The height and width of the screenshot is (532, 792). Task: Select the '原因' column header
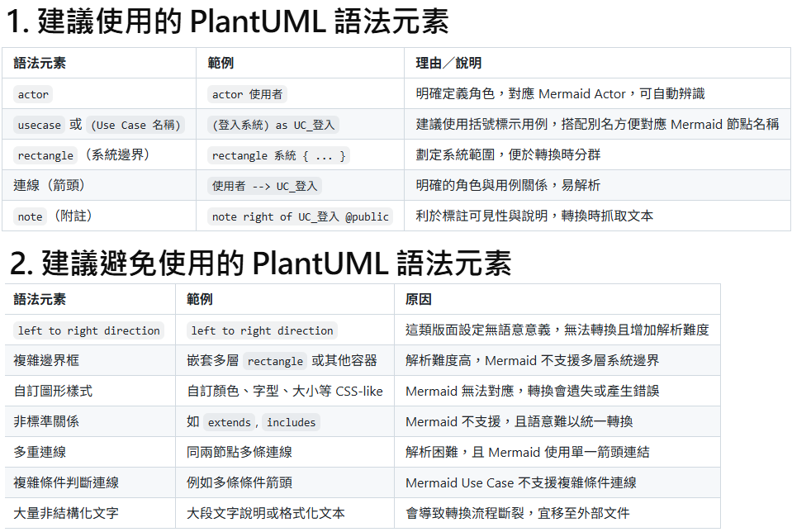(418, 299)
